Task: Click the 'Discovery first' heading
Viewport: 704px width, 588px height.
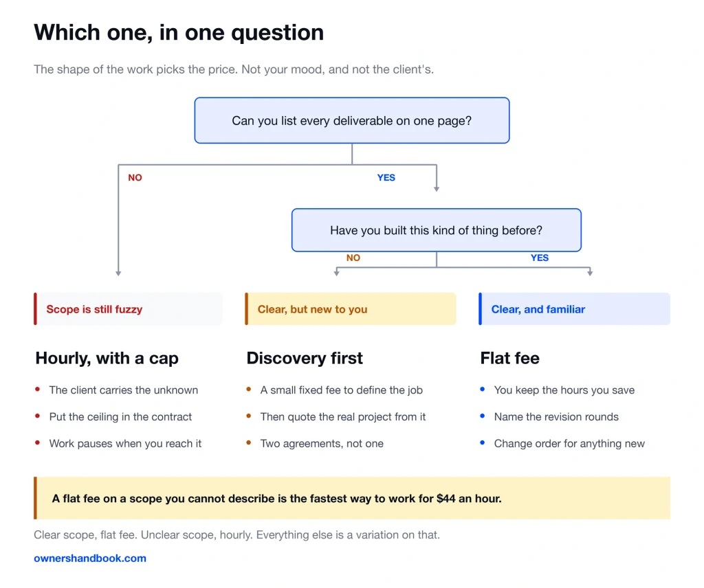Action: [305, 358]
